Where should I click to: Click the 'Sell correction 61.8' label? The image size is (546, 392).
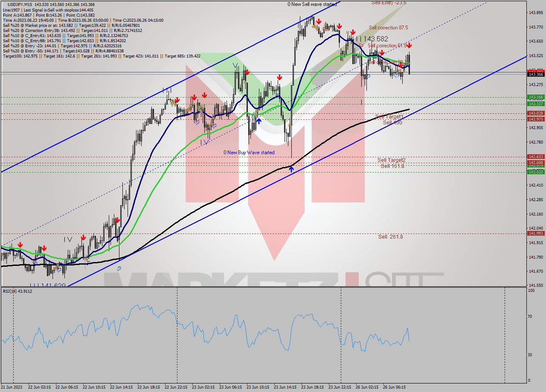pos(387,46)
